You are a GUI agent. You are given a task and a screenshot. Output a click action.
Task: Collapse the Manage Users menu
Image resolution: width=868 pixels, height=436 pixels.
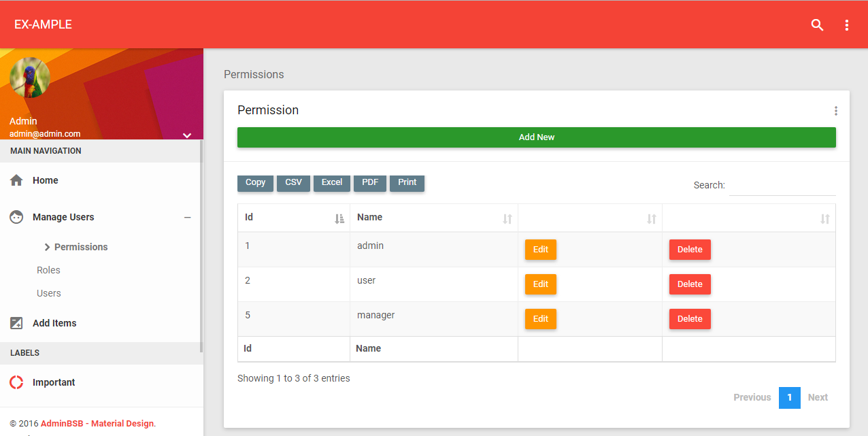click(x=188, y=218)
